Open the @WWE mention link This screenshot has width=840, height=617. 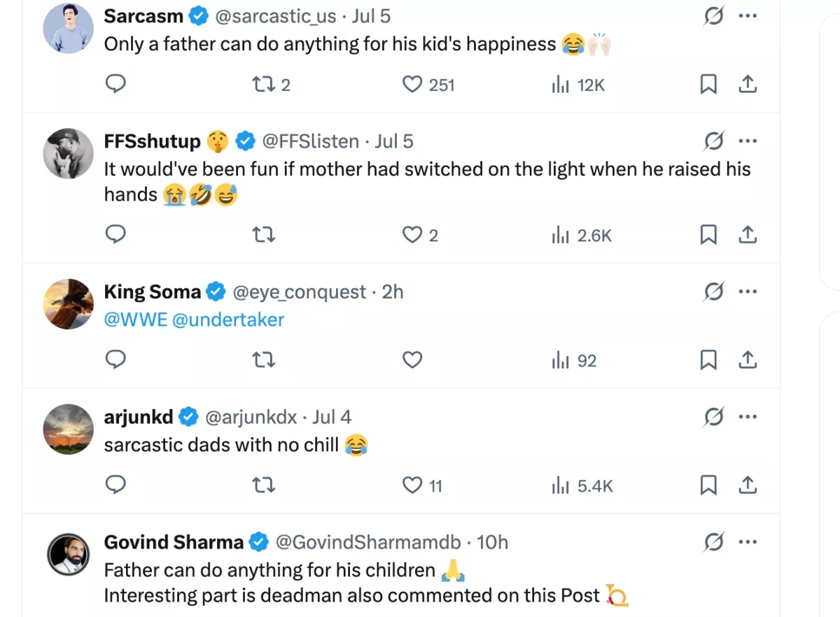coord(135,320)
